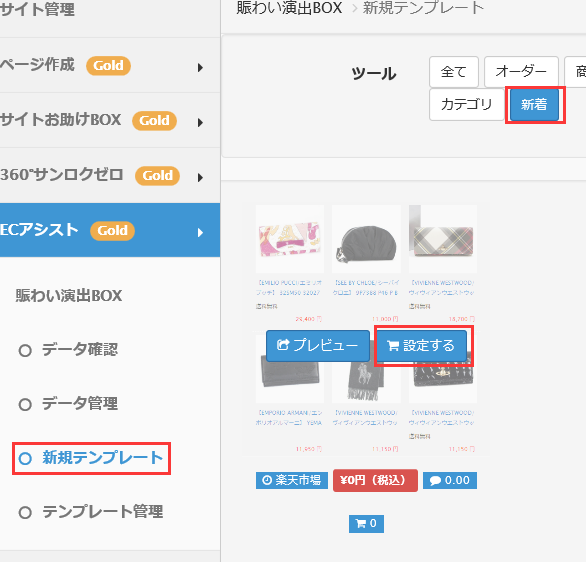Filter tools by 全て

click(x=454, y=72)
